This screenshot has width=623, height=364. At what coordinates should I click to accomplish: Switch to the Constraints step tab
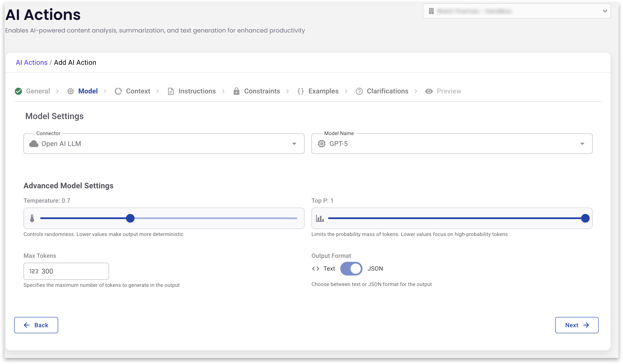click(262, 91)
